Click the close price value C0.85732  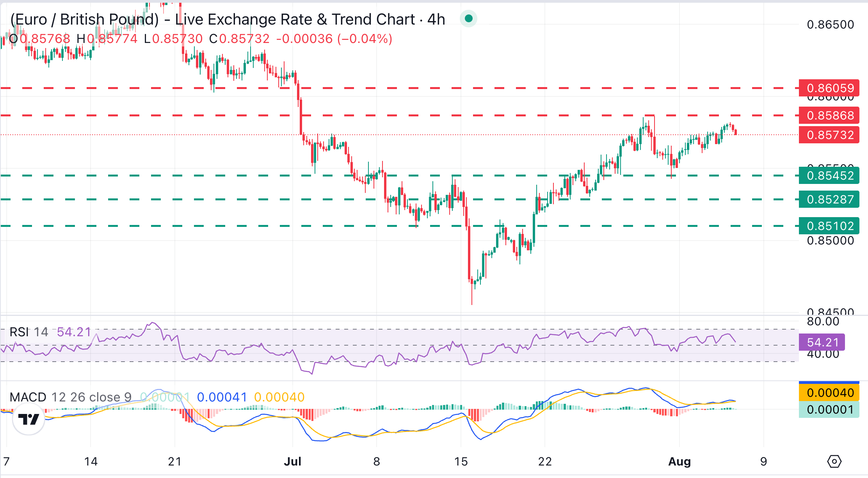coord(239,39)
